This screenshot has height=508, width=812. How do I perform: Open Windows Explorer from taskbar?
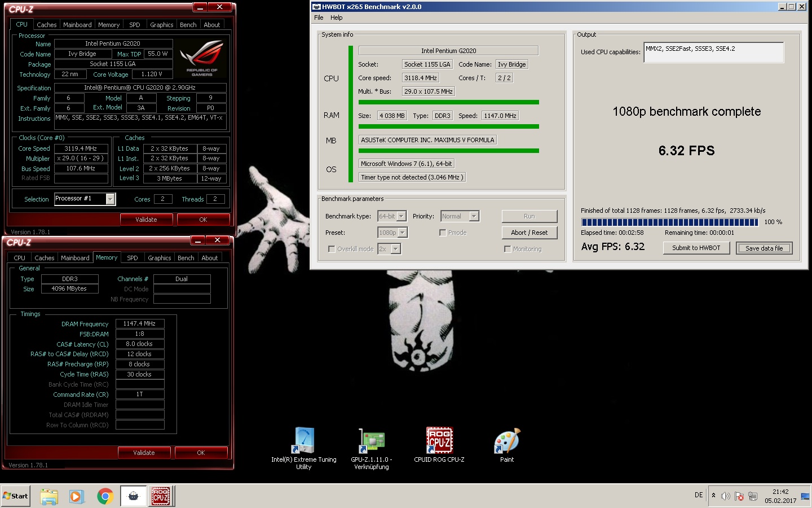49,496
